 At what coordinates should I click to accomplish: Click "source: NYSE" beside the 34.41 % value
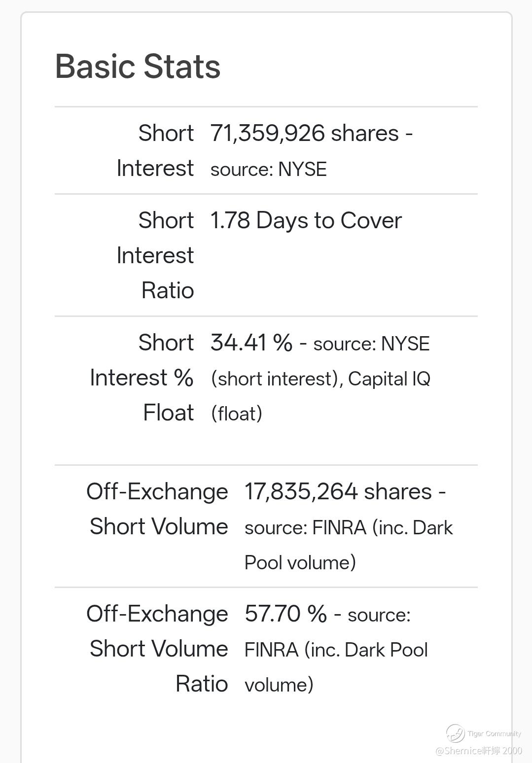(x=371, y=344)
